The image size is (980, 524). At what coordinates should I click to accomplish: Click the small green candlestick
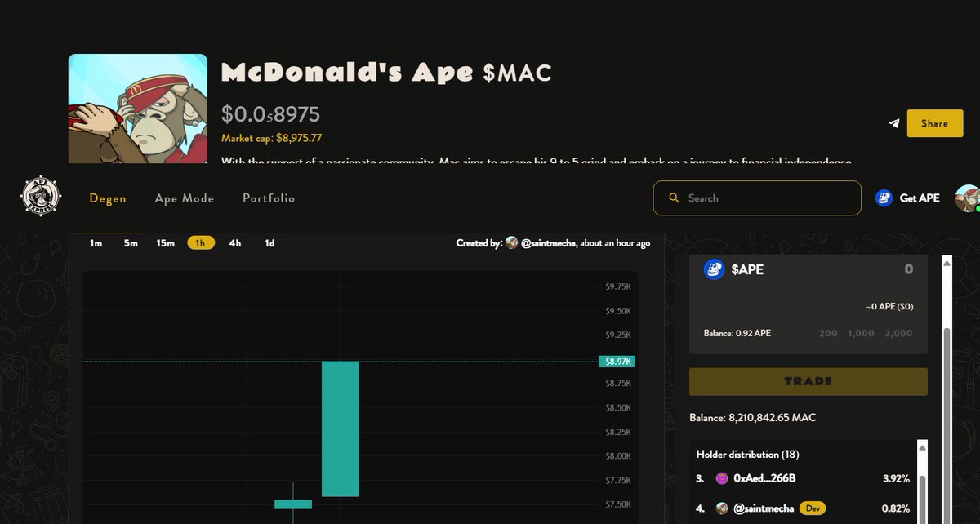293,504
